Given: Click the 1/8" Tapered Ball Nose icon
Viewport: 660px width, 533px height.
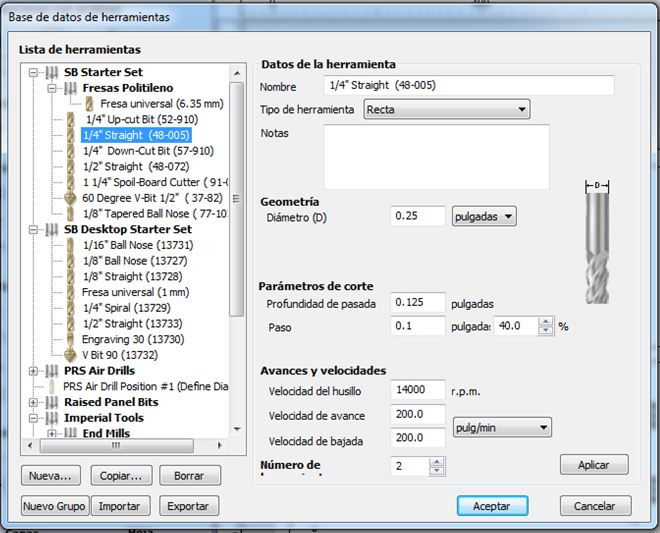Looking at the screenshot, I should click(71, 214).
